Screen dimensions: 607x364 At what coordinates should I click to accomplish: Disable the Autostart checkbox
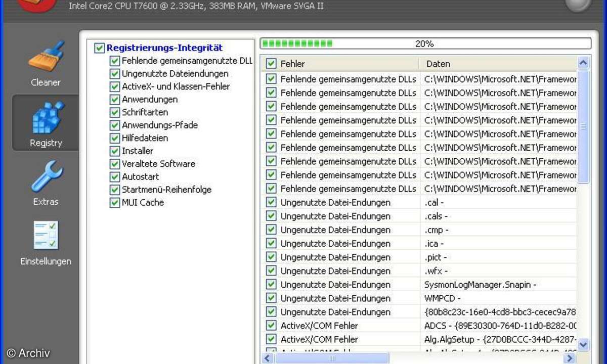(x=114, y=177)
